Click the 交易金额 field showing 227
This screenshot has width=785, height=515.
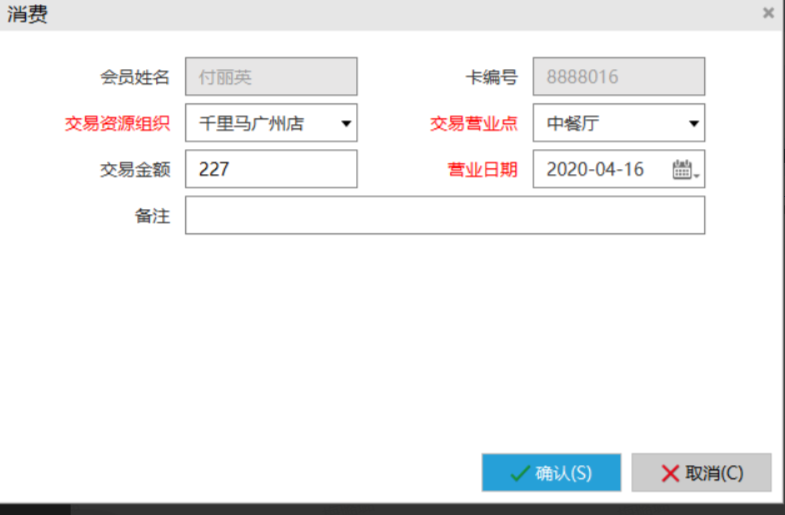pos(270,169)
